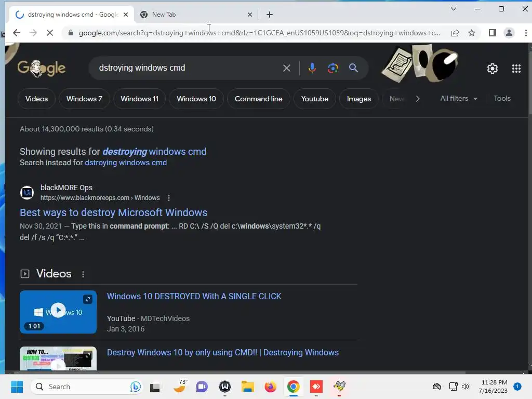The width and height of the screenshot is (532, 399).
Task: Stop loading the page
Action: tap(49, 33)
